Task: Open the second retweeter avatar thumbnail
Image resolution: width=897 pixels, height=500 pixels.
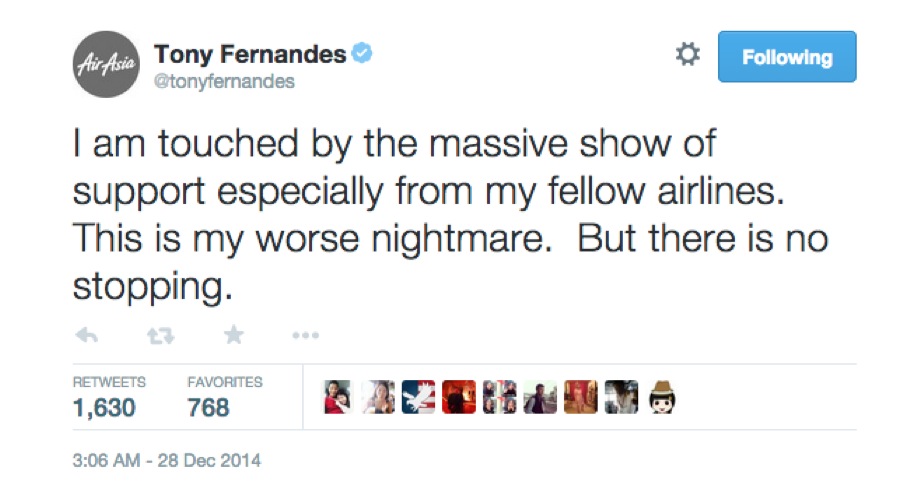Action: coord(378,396)
